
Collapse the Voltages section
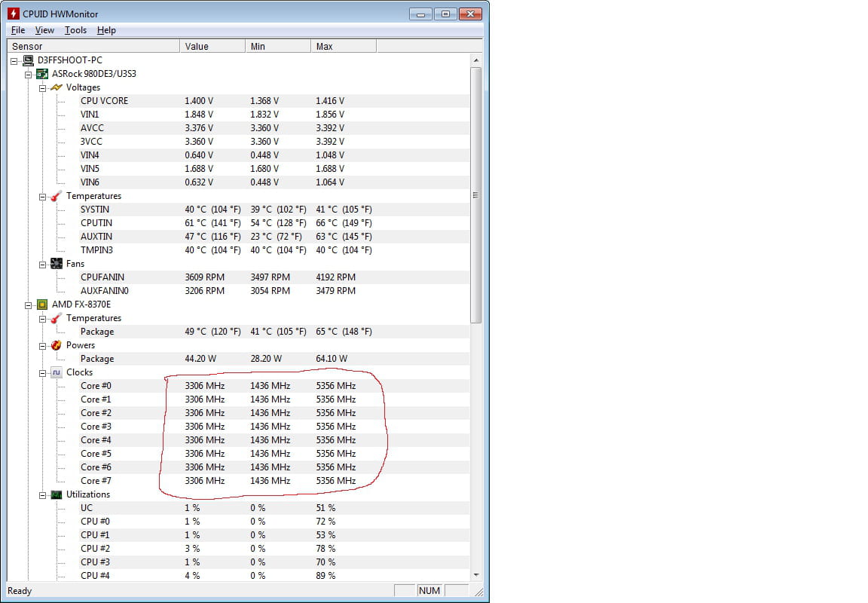coord(43,88)
